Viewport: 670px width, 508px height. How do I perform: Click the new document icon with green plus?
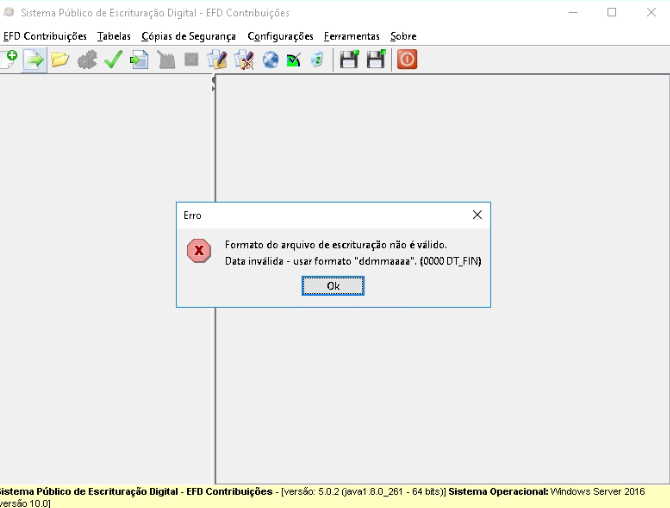[9, 59]
